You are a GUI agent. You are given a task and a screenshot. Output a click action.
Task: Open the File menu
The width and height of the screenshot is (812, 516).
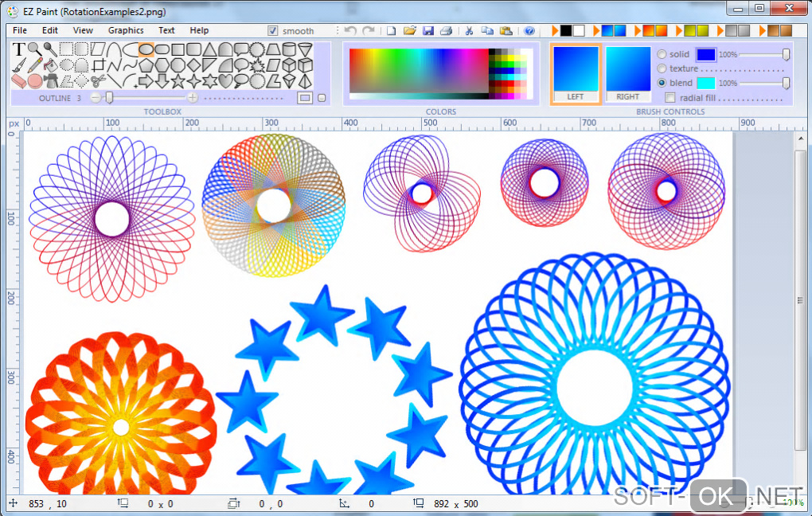pos(20,30)
